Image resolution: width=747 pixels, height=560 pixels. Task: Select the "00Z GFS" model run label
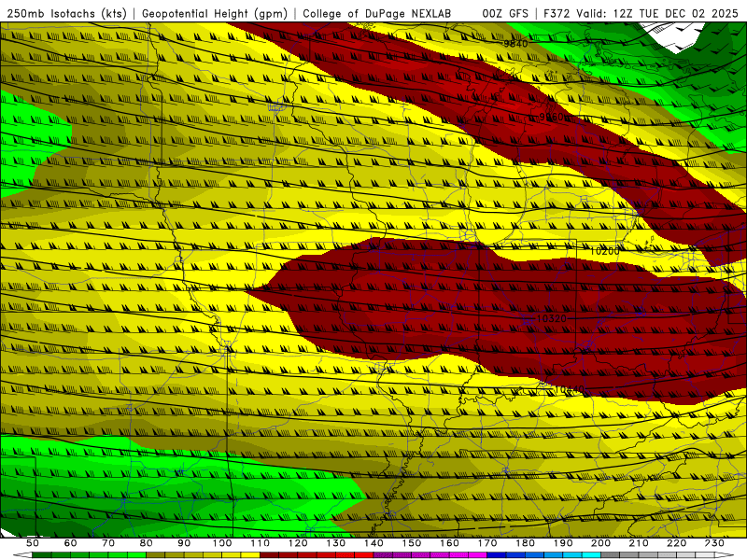click(505, 13)
